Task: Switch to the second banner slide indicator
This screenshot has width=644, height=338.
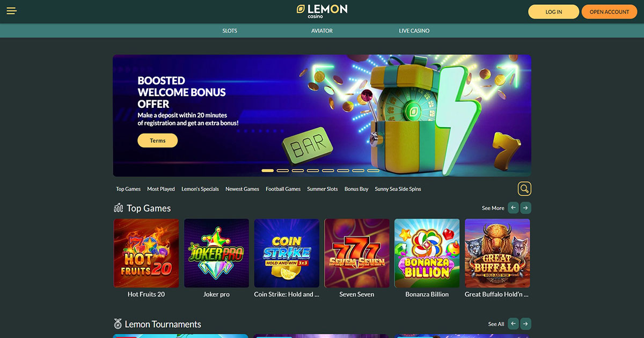Action: (283, 171)
